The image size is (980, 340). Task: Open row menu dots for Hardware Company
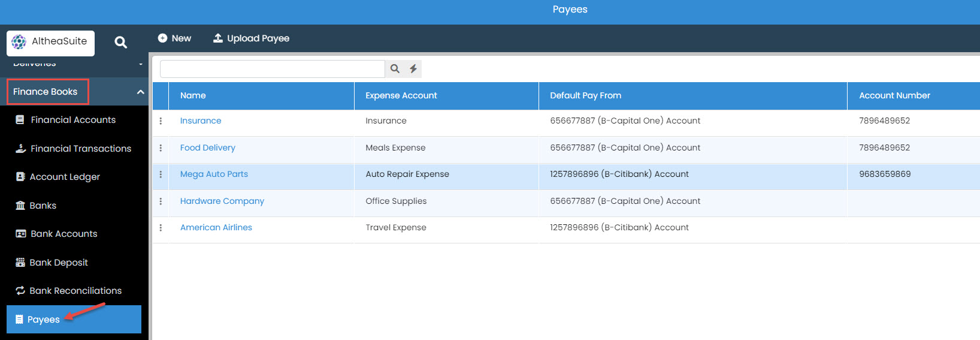point(161,201)
